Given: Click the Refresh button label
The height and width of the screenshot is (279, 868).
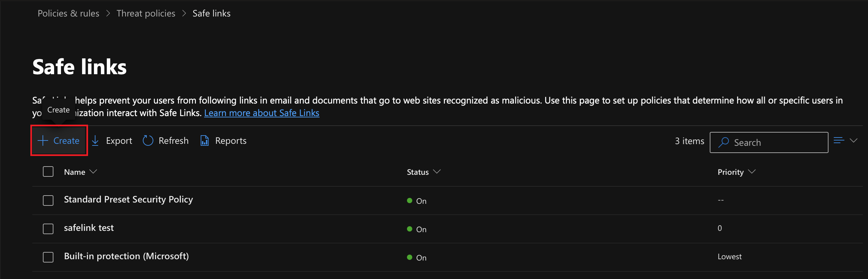Looking at the screenshot, I should tap(173, 140).
